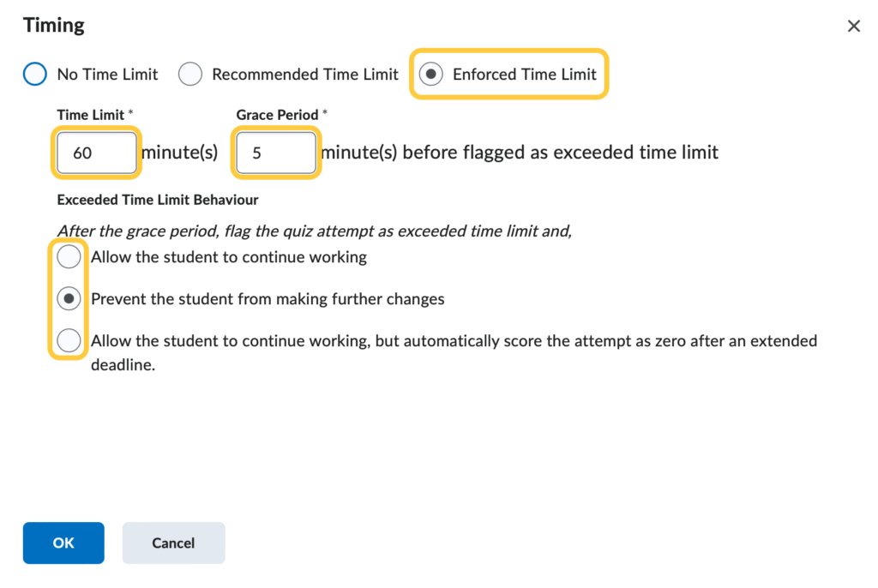Click the Time Limit minutes input box

(96, 153)
